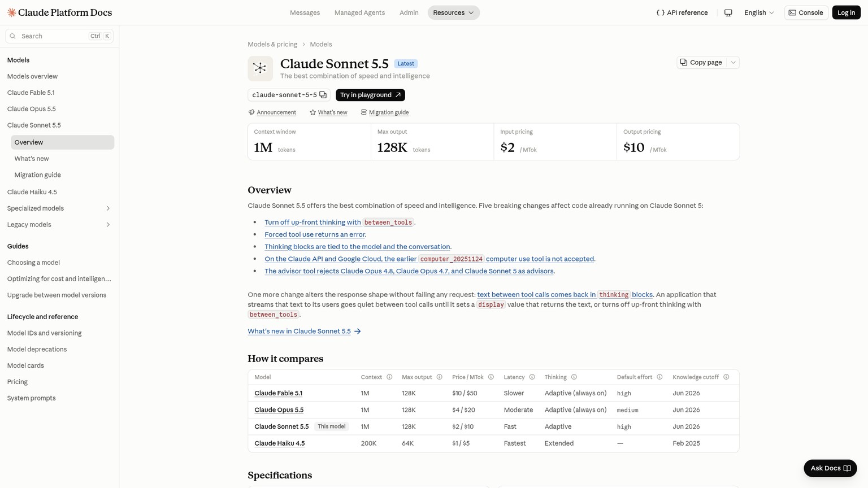
Task: Click the Claude Platform Docs logo
Action: coord(59,12)
